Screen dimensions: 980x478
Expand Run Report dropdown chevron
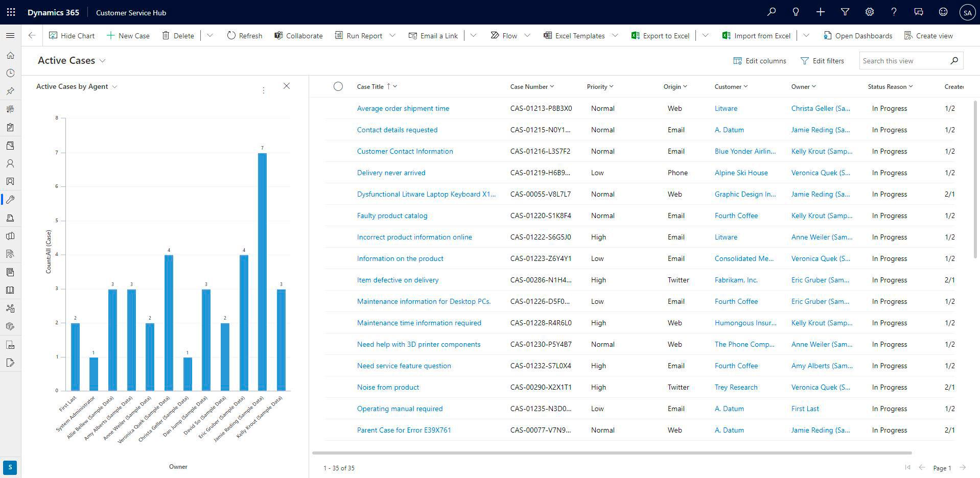click(392, 35)
